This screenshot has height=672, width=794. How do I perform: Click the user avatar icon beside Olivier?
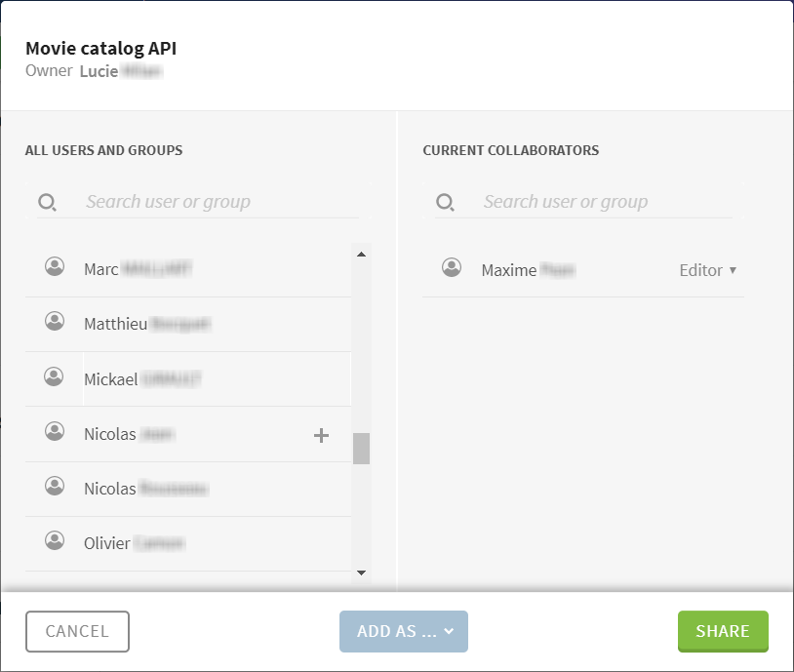click(55, 541)
